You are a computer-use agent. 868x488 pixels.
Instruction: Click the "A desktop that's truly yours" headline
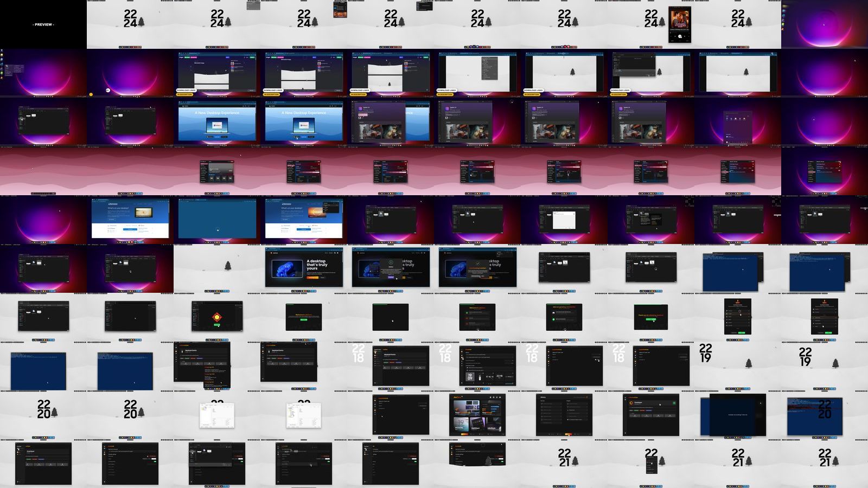click(x=317, y=265)
